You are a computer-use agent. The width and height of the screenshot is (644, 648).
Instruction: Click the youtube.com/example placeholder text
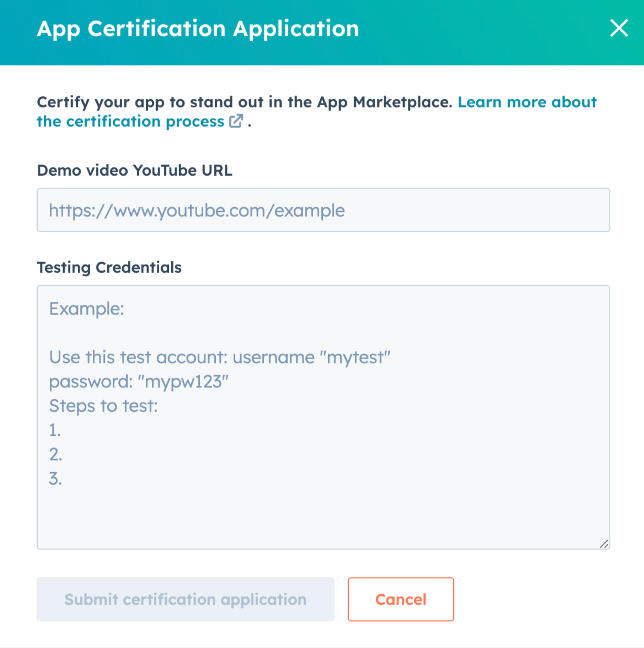[x=197, y=211]
